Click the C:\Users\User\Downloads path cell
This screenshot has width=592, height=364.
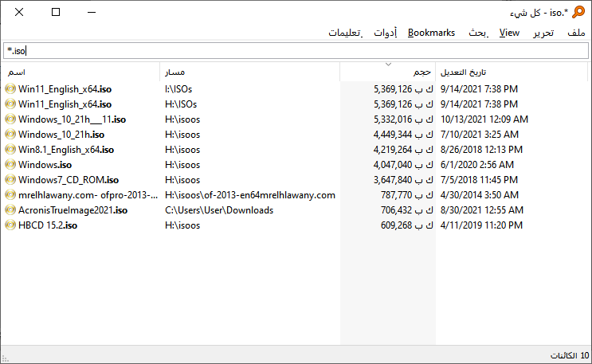tap(219, 210)
